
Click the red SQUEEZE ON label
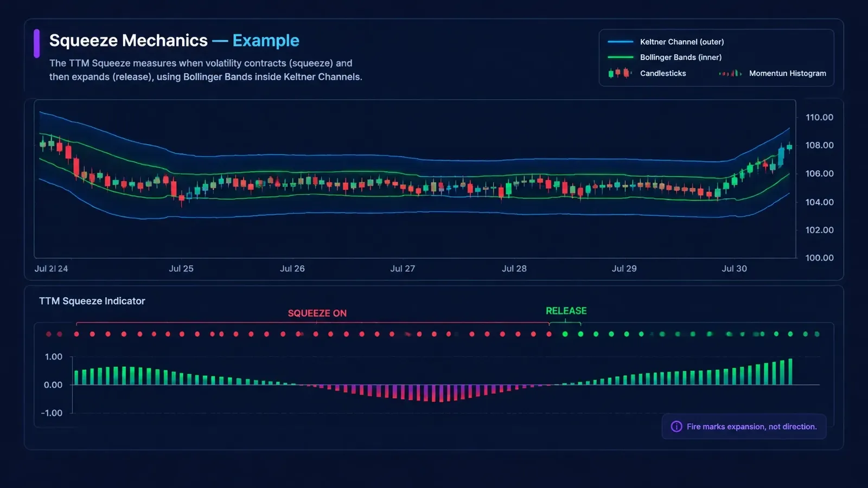(x=317, y=313)
